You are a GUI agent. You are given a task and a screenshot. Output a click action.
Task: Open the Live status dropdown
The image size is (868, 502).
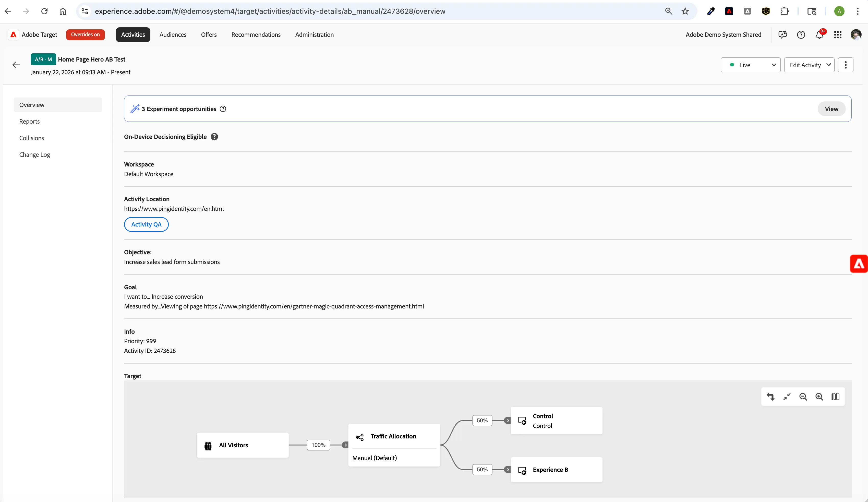pyautogui.click(x=751, y=65)
